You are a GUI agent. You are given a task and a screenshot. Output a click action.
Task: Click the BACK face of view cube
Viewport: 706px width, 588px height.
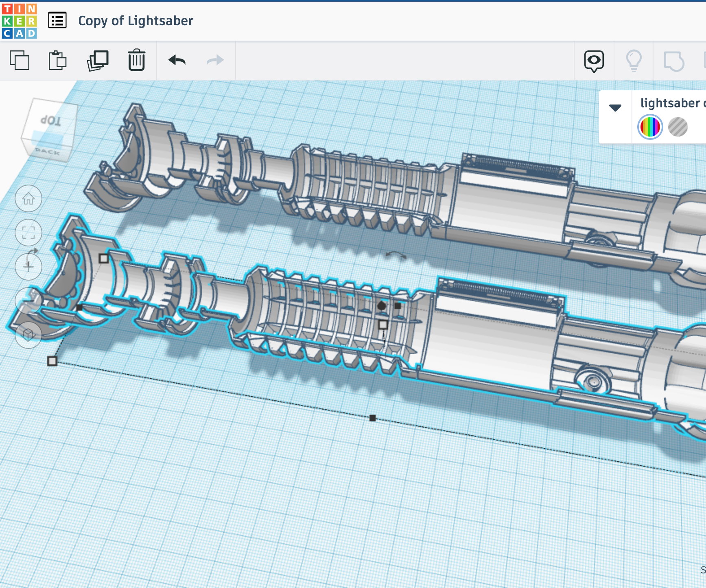pos(48,152)
